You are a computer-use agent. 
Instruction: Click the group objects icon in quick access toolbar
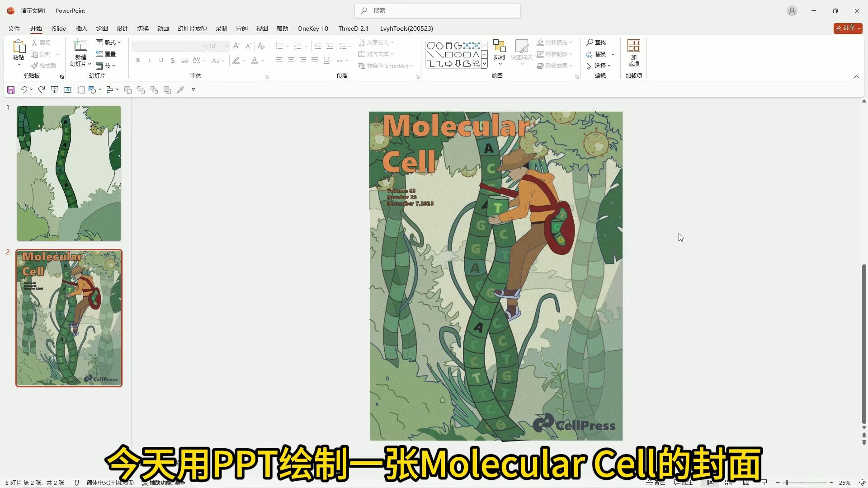point(154,90)
